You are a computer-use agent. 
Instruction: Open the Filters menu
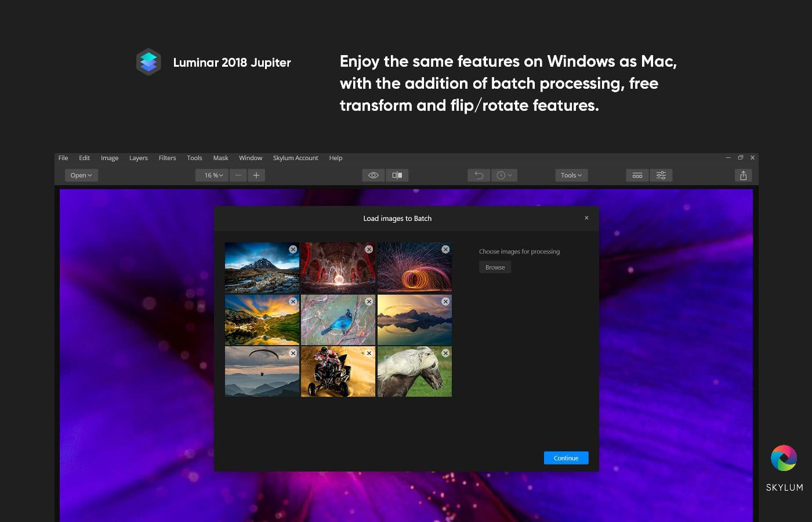167,158
